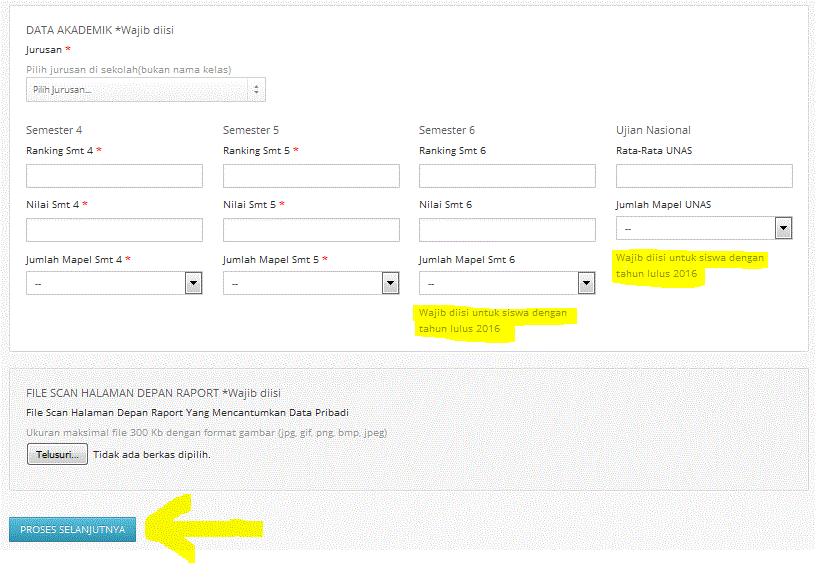This screenshot has height=563, width=816.
Task: Click the Ranking Smt 6 input field
Action: click(x=507, y=176)
